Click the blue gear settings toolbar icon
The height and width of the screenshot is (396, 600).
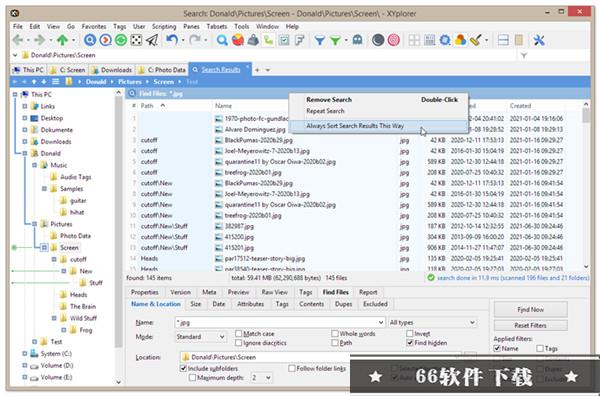point(445,40)
